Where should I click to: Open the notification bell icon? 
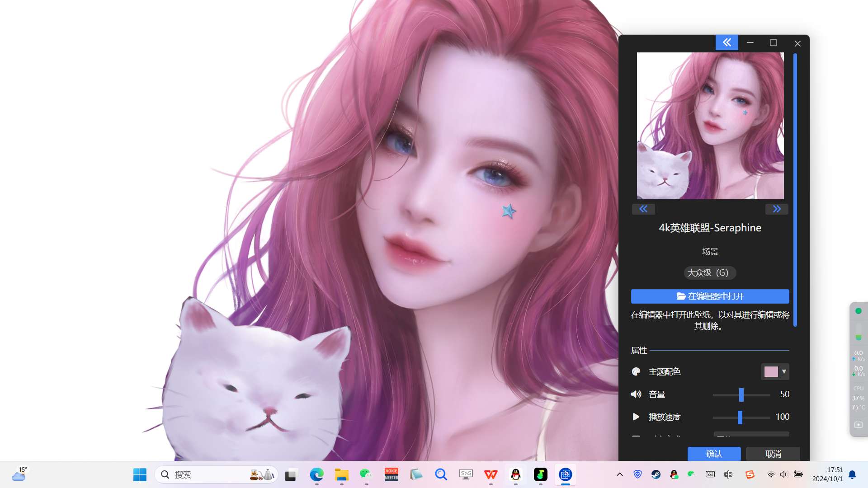coord(852,474)
